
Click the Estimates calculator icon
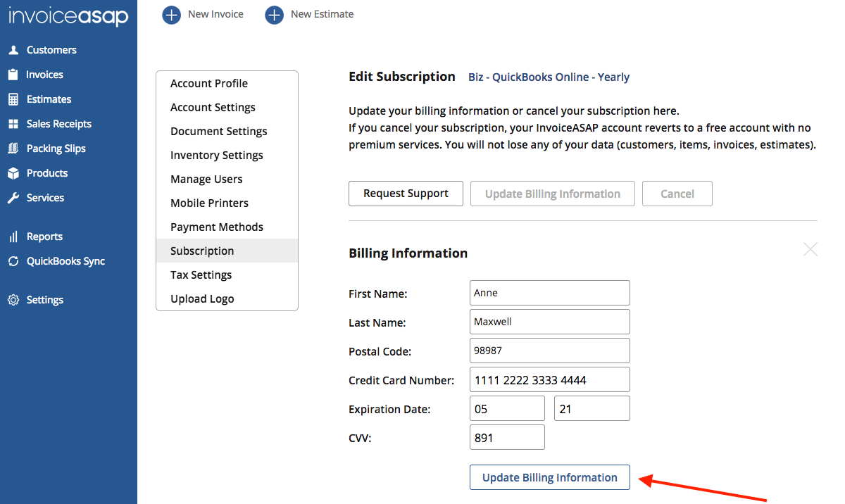13,99
